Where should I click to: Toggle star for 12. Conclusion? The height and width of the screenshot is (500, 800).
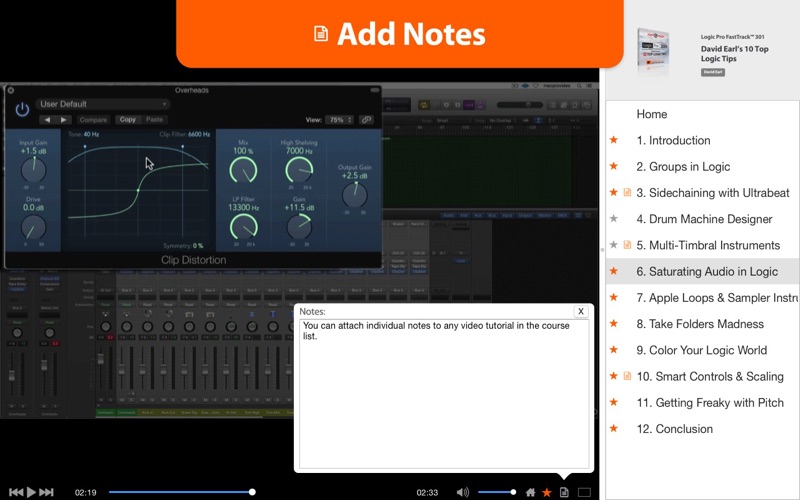coord(614,429)
